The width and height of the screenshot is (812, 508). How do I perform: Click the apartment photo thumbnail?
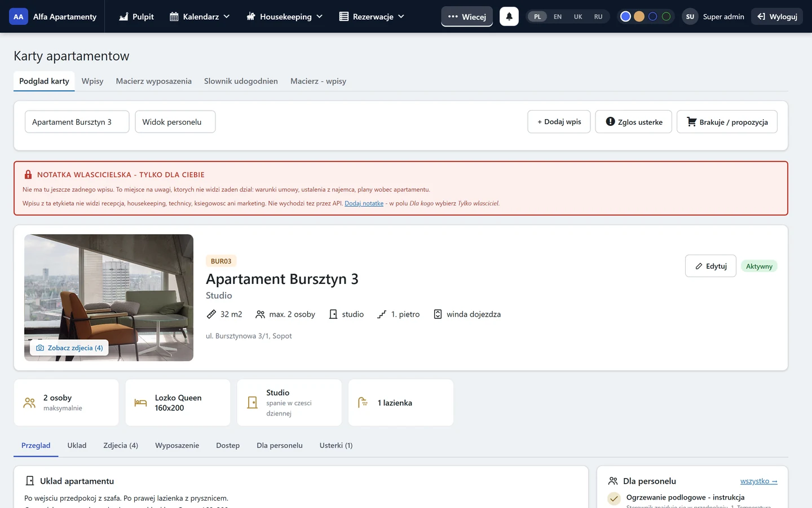click(x=109, y=297)
